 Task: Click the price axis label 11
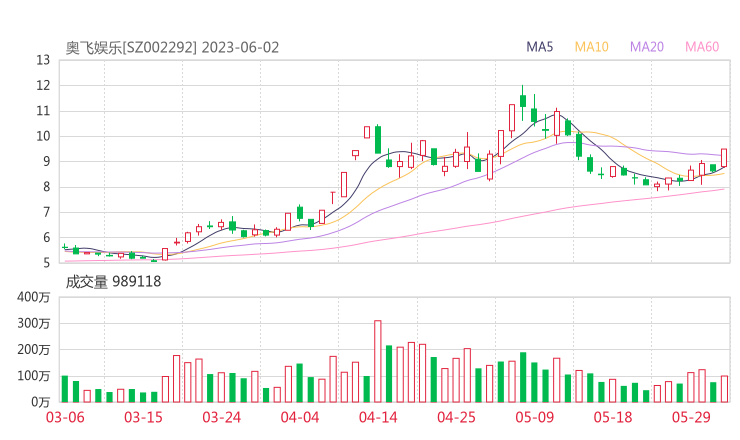(43, 111)
